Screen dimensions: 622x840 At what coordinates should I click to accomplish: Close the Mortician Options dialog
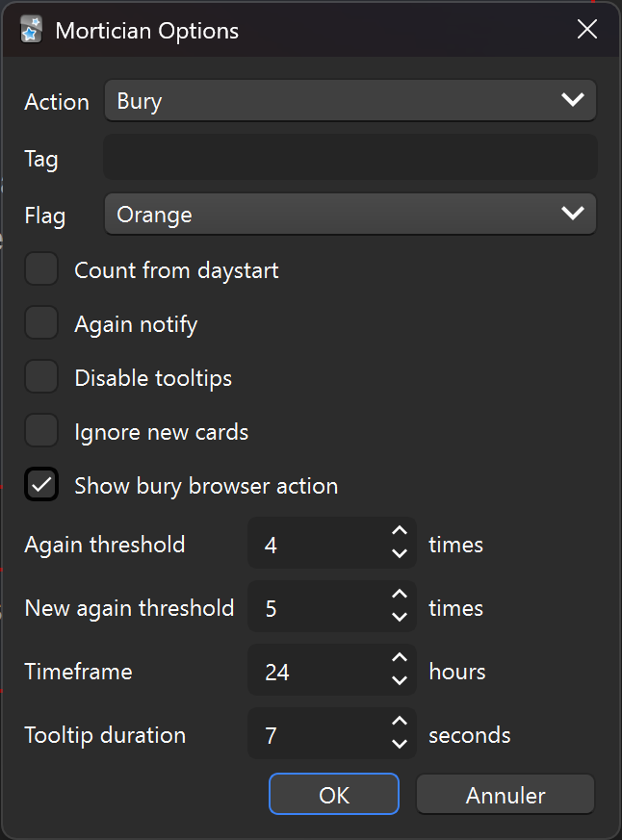(x=586, y=30)
